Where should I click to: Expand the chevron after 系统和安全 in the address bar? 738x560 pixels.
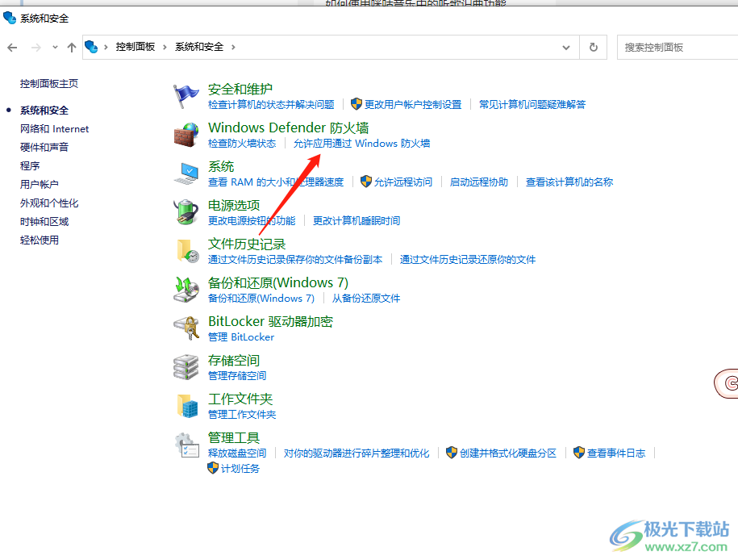pos(233,47)
